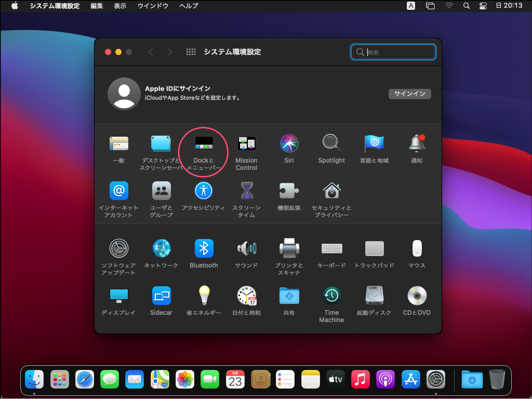Open スクリーンタイム preferences
Image resolution: width=532 pixels, height=399 pixels.
point(247,191)
